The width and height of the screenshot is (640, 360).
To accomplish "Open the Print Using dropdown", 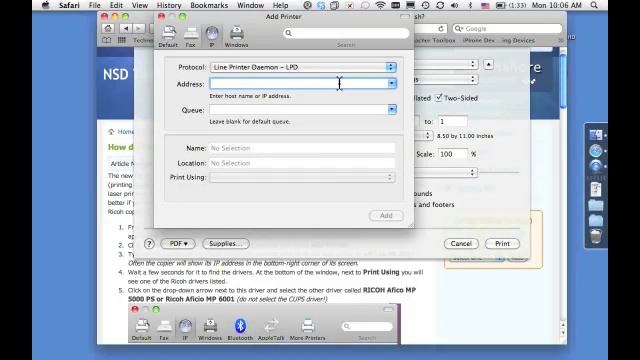I will (302, 177).
